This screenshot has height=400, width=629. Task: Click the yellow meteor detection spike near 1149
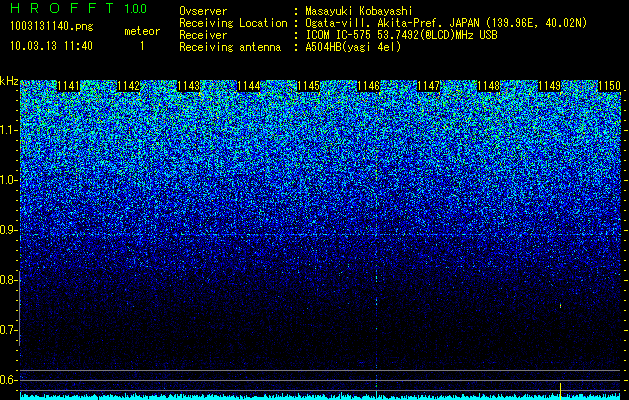click(x=560, y=390)
